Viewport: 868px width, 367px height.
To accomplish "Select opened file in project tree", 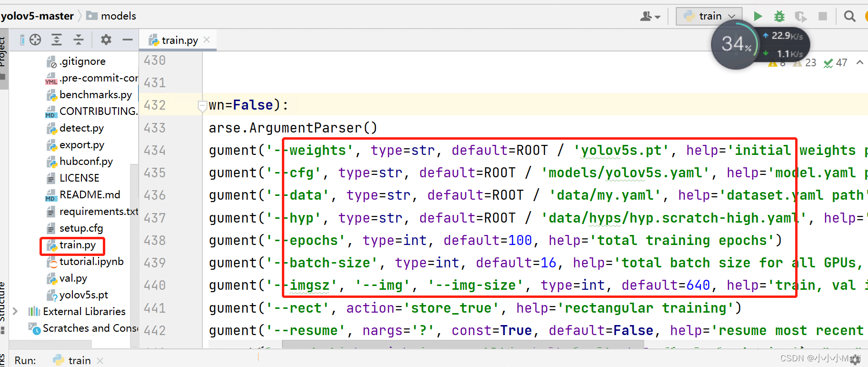I will [x=35, y=40].
